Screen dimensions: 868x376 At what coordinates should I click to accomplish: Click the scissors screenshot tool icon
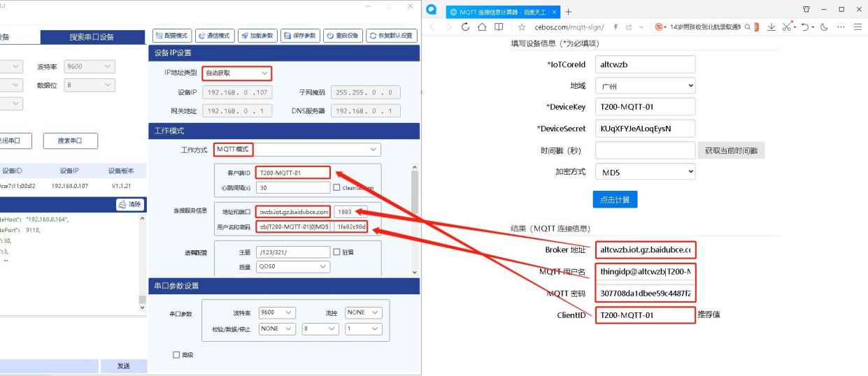tap(785, 27)
